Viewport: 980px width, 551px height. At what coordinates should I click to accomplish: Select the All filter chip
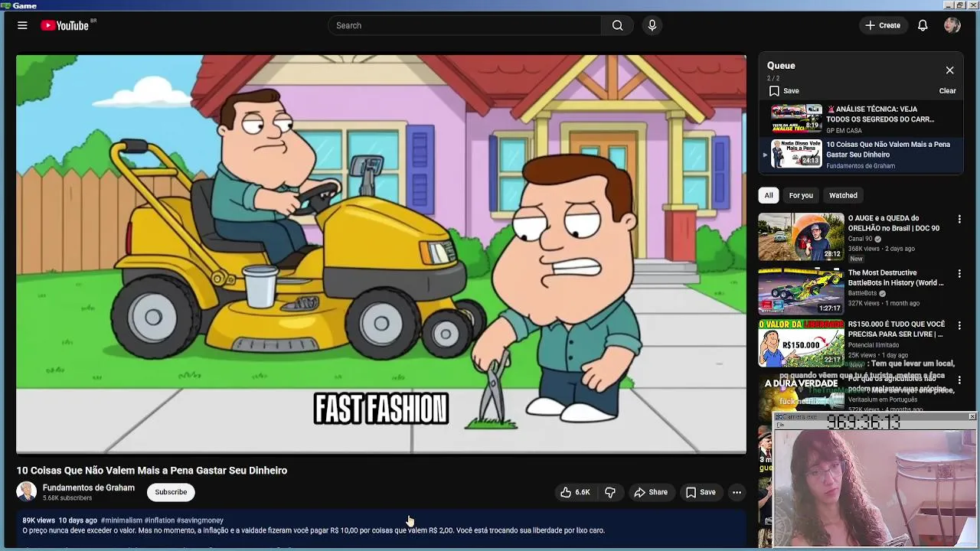(x=769, y=195)
